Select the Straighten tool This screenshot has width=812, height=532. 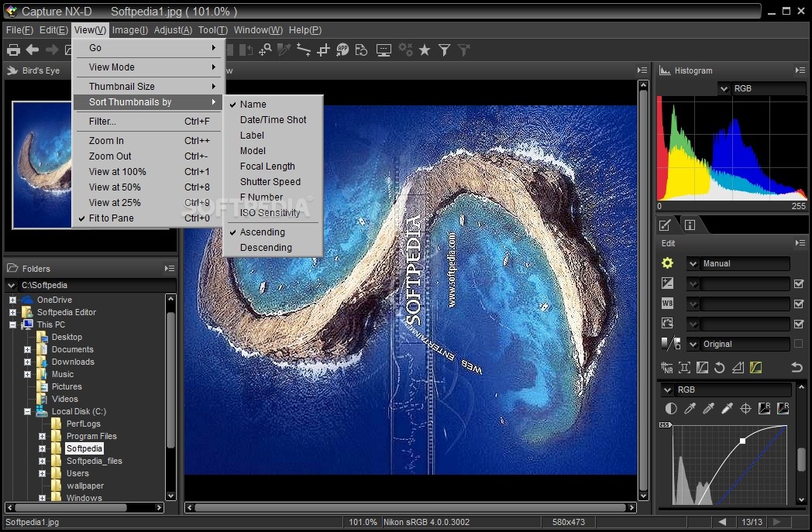coord(304,50)
